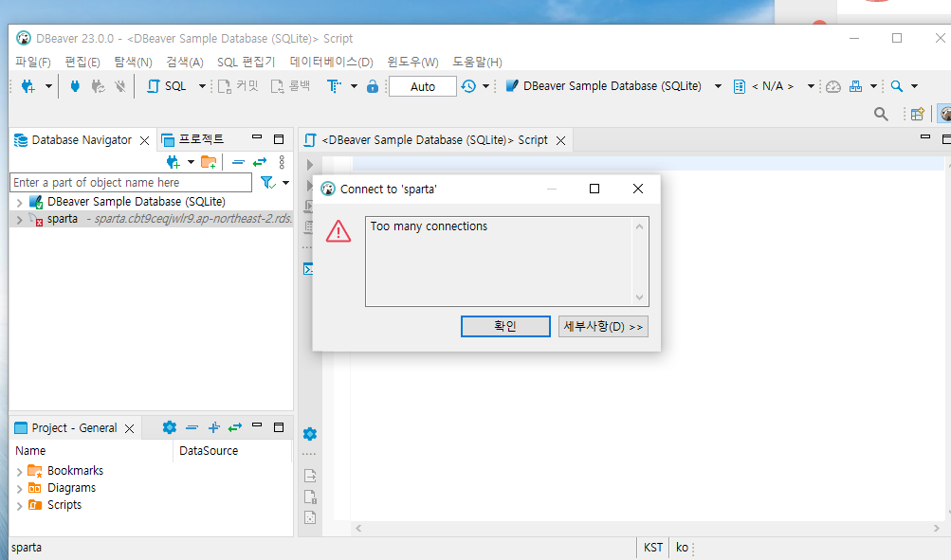Click 확인 button in Connect to 'sparta' dialog

click(x=505, y=326)
